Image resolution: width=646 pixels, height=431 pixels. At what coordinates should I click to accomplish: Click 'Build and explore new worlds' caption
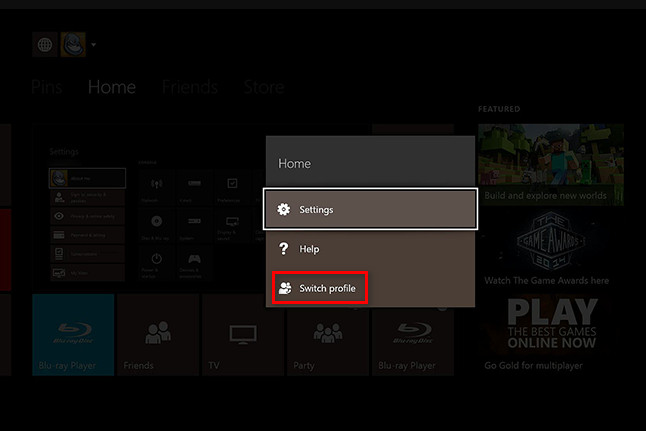(545, 195)
